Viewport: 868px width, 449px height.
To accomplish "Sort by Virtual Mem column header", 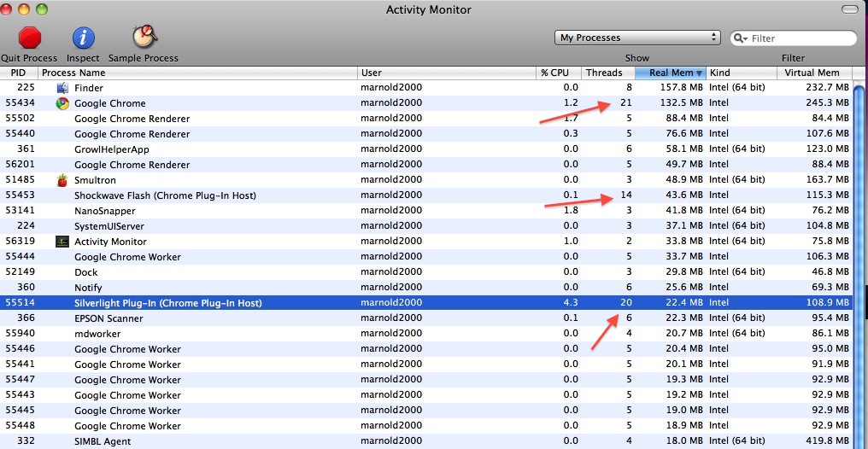I will point(815,73).
